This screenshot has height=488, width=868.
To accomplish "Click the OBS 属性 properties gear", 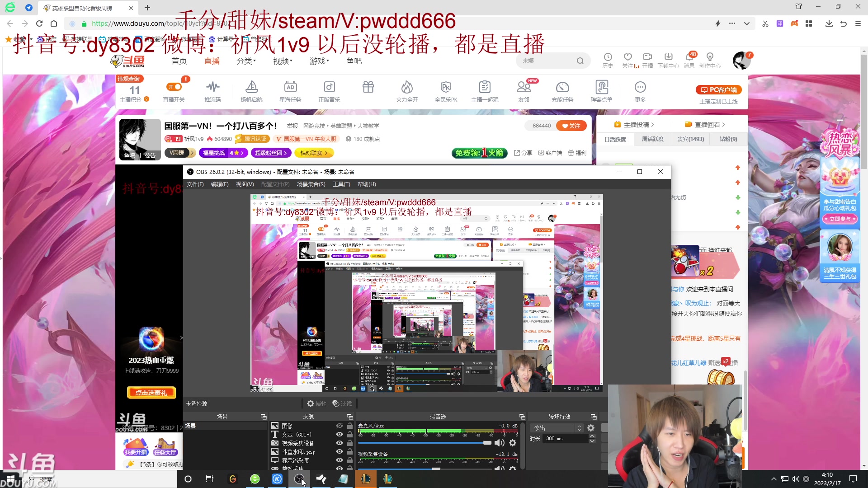I will click(316, 404).
